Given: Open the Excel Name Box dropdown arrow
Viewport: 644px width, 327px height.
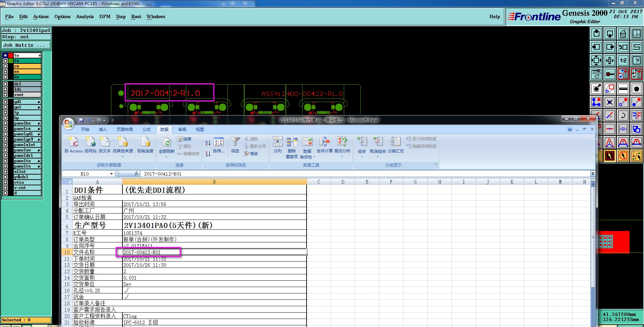Looking at the screenshot, I should point(111,174).
